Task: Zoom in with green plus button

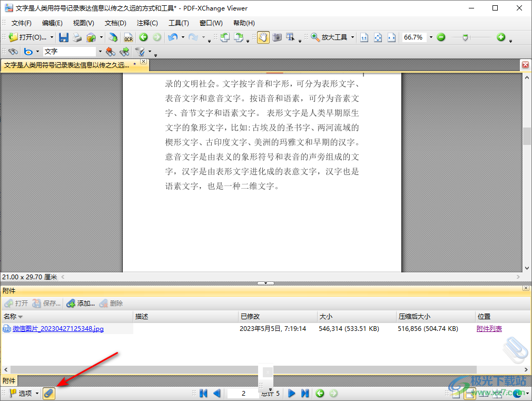Action: click(x=501, y=37)
